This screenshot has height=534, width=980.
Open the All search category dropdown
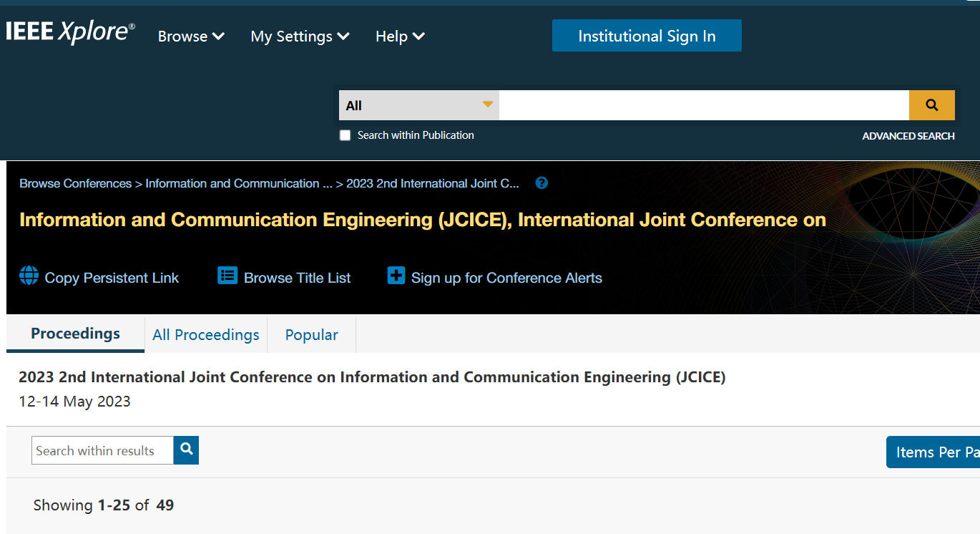pyautogui.click(x=419, y=105)
